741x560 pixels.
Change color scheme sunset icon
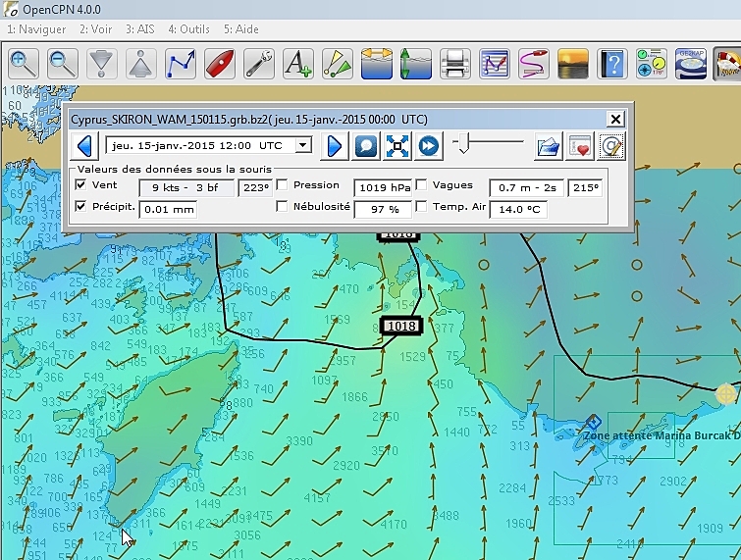(572, 64)
